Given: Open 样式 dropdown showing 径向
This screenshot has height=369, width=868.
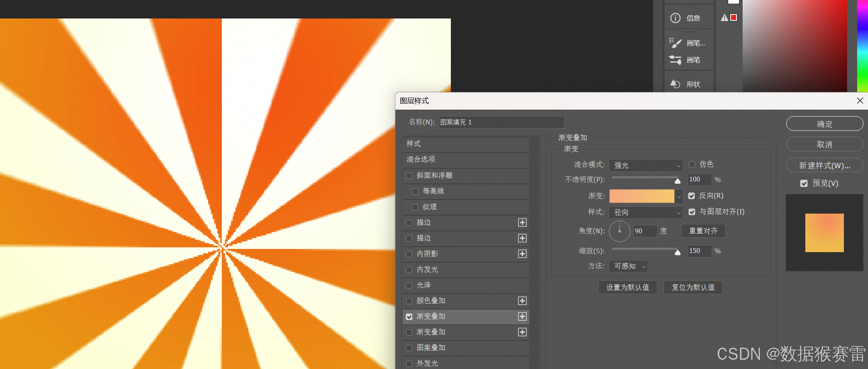Looking at the screenshot, I should click(646, 212).
